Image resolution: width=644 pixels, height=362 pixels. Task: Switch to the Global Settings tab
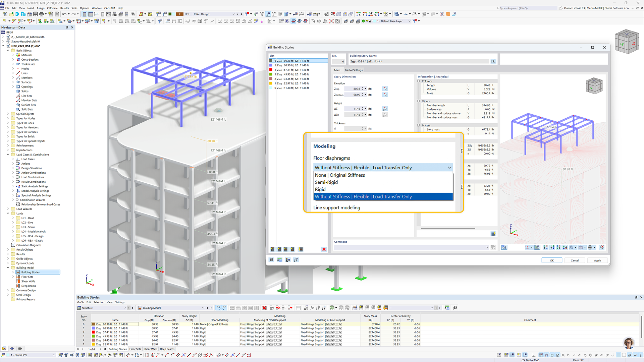click(x=354, y=70)
